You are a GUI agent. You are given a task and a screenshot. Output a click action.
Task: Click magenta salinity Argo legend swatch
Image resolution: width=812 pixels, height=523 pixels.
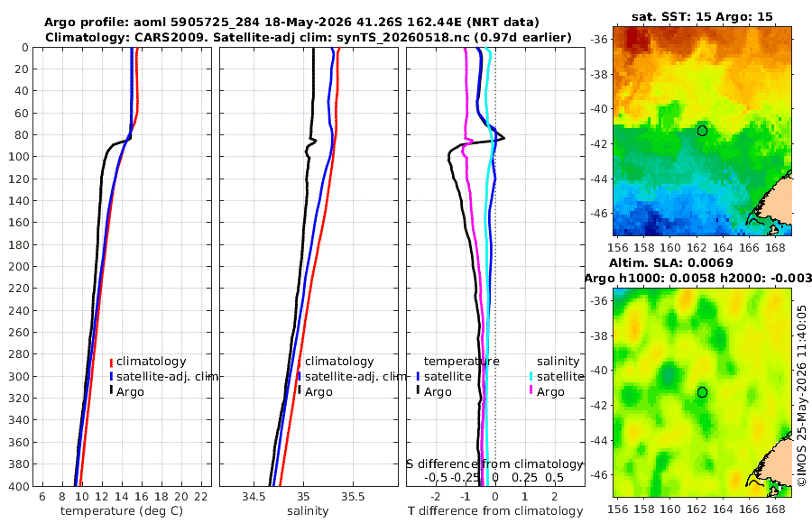(531, 391)
